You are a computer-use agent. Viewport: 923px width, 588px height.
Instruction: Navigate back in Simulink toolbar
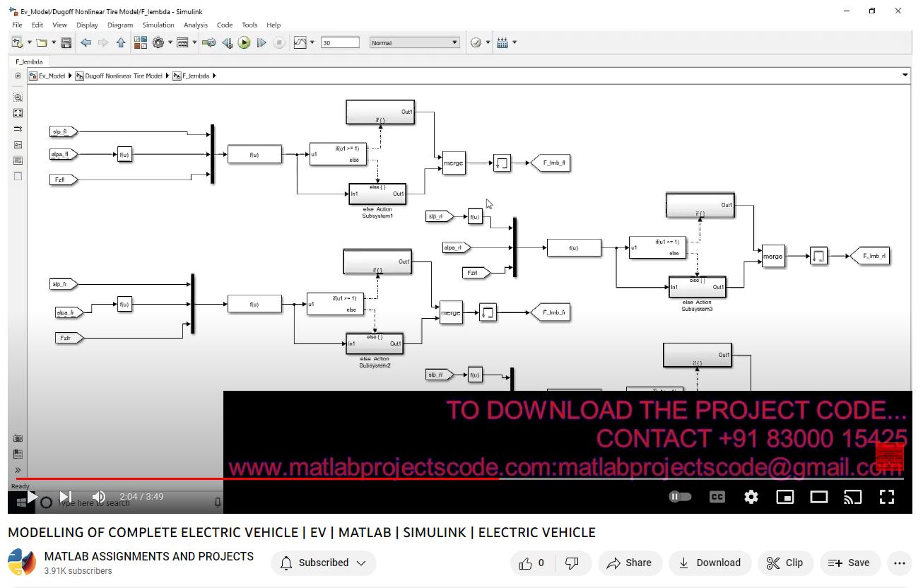click(86, 43)
